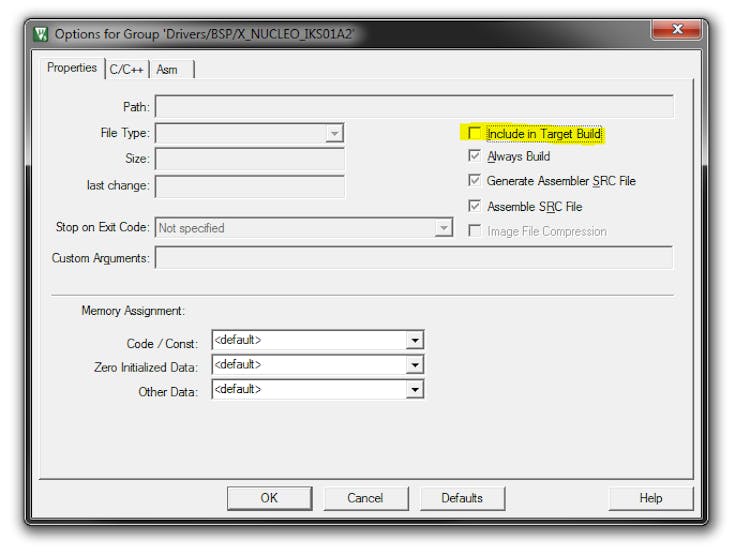Toggle Generate Assembler SRC File checkbox
Viewport: 732px width, 555px height.
click(474, 180)
